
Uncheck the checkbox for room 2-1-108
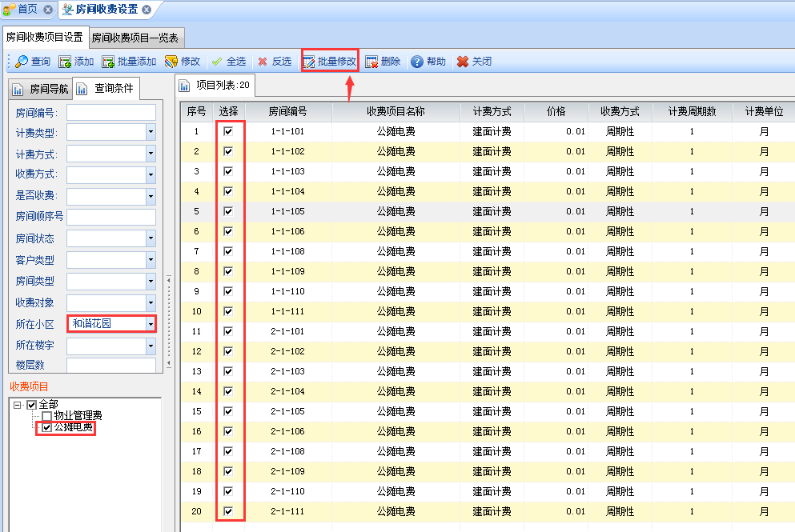pos(228,451)
